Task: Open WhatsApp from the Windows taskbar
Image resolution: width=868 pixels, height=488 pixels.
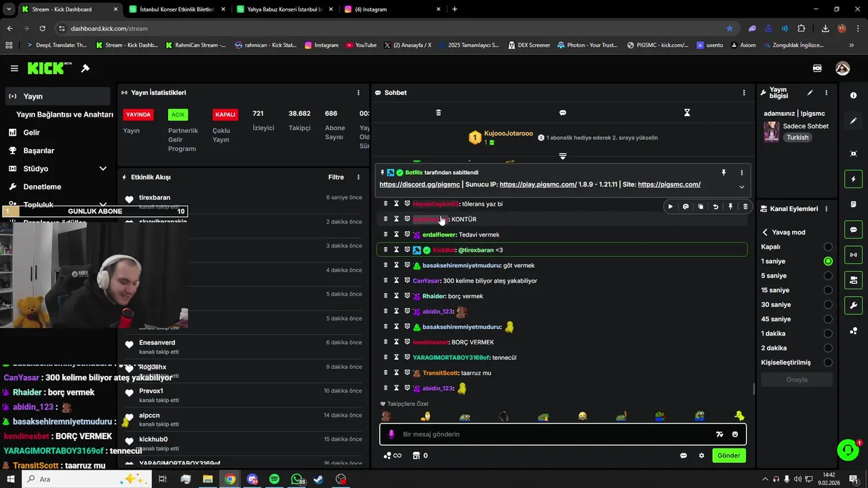Action: pyautogui.click(x=296, y=479)
